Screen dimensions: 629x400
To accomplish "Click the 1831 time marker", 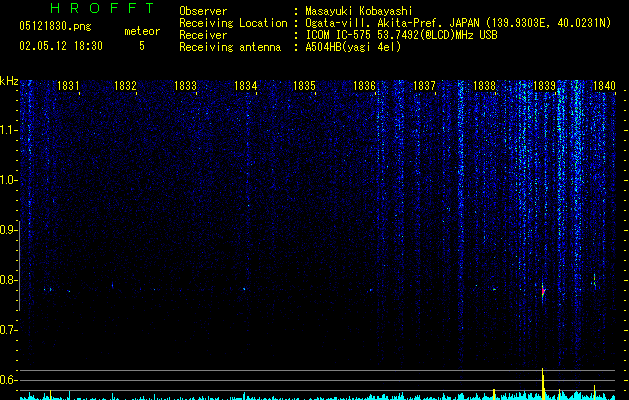I will point(68,86).
